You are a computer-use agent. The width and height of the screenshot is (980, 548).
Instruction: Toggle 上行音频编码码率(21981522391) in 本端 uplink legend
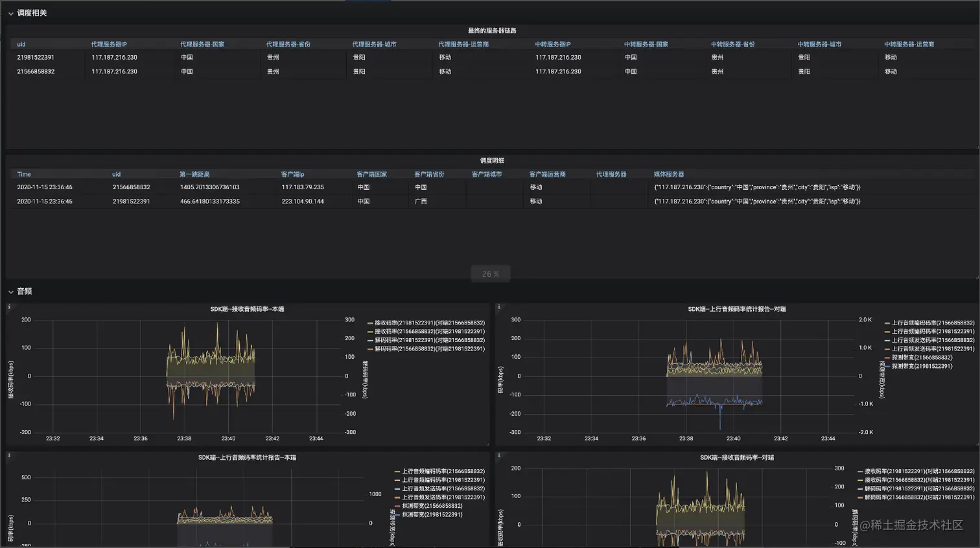pos(443,480)
